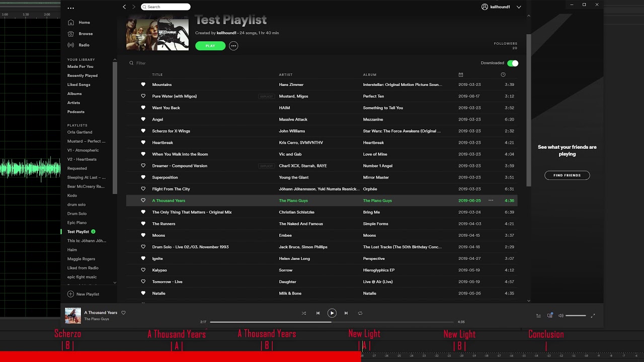Open the three-dot app menu at top left

(70, 8)
